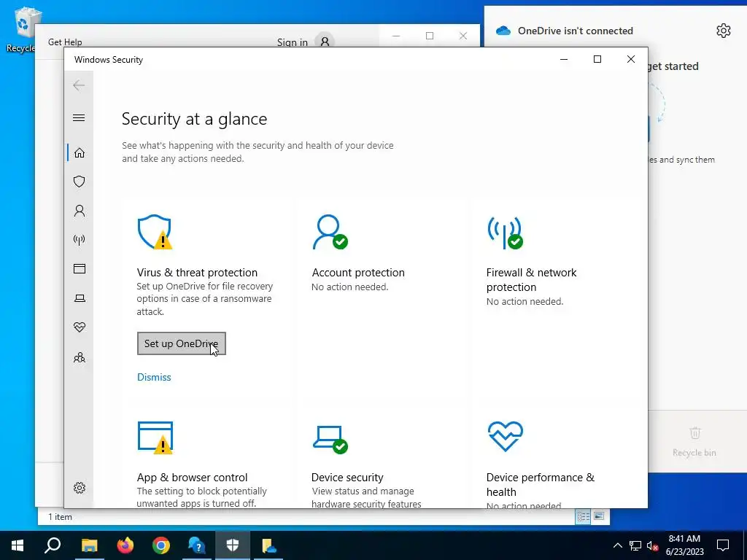Image resolution: width=747 pixels, height=560 pixels.
Task: Open OneDrive settings gear icon
Action: (x=723, y=31)
